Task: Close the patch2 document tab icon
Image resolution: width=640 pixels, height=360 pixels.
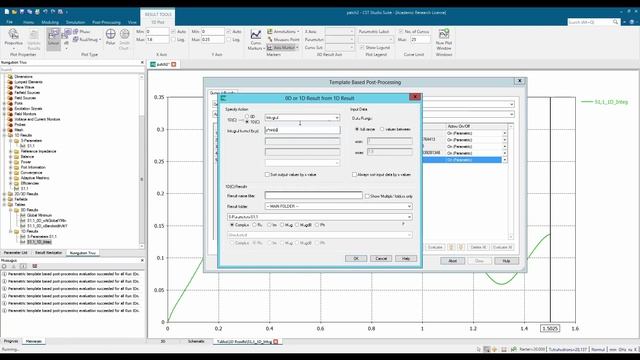Action: (x=173, y=64)
